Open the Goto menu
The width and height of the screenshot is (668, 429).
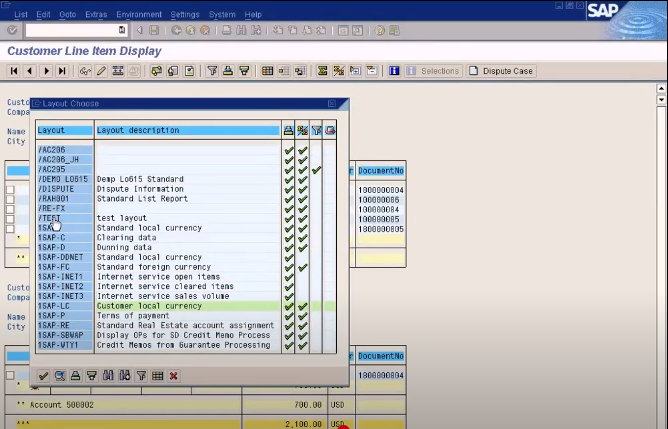pyautogui.click(x=67, y=14)
